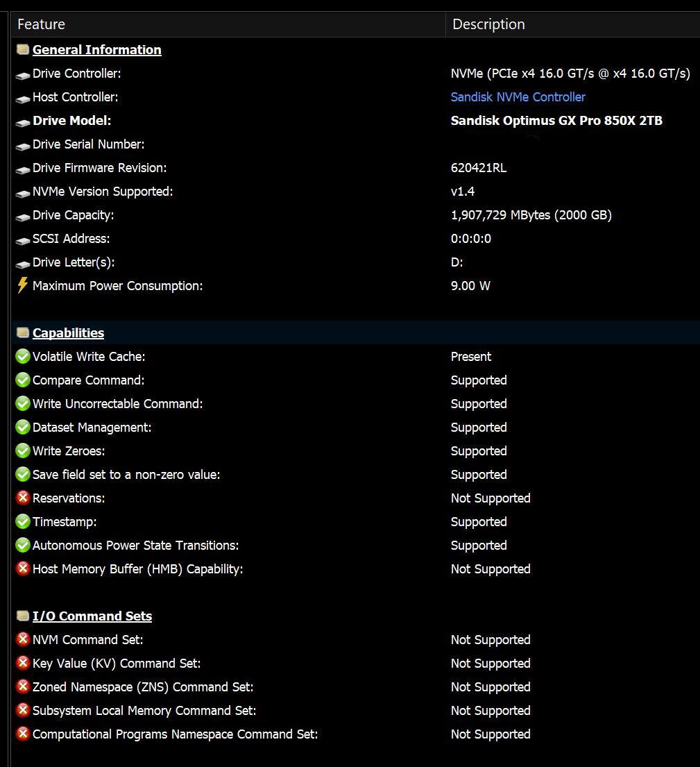
Task: Click the green check beside Dataset Management
Action: (x=22, y=427)
